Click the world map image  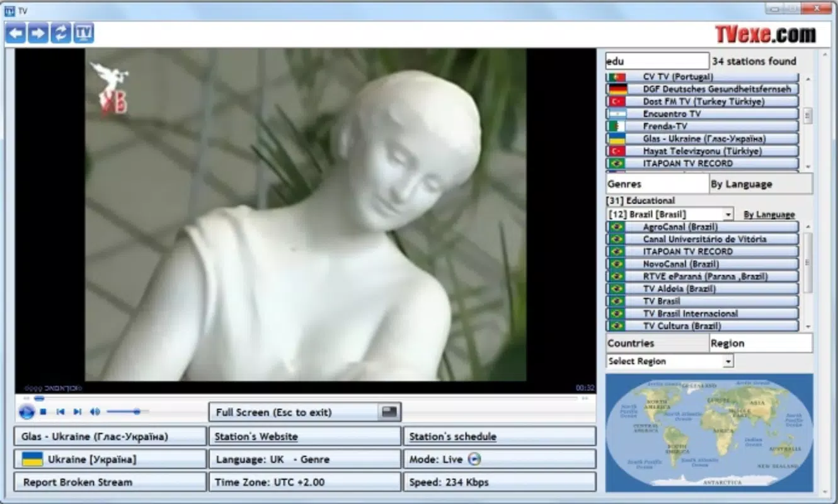tap(709, 433)
